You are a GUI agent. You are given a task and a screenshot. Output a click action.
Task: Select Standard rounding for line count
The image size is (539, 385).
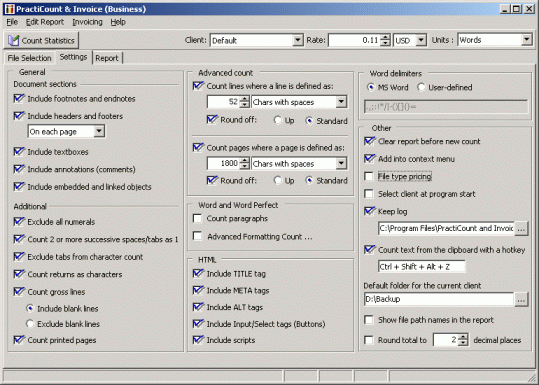click(309, 120)
